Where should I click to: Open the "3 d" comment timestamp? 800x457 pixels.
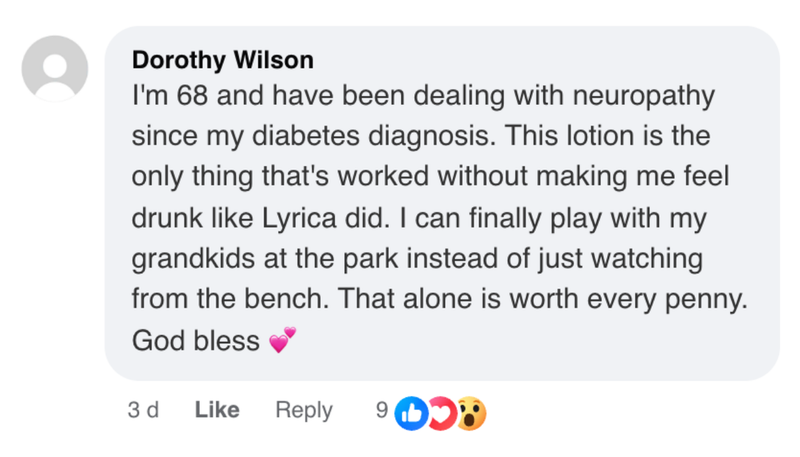click(143, 410)
